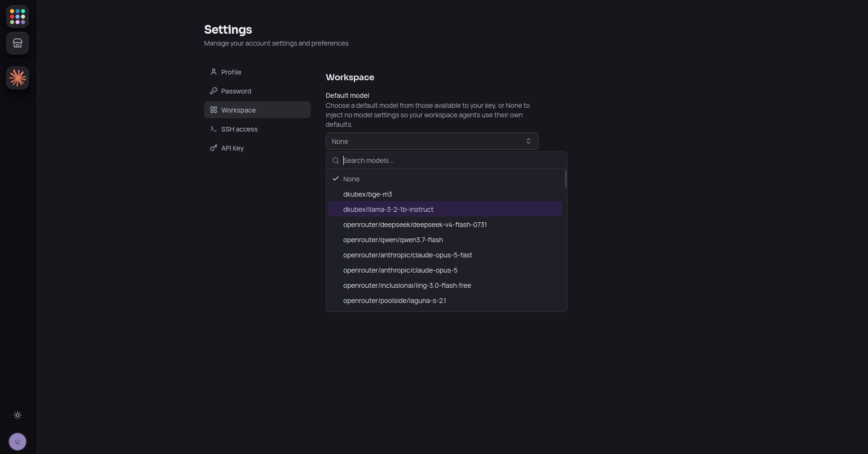Choose openrouter/inclusionai/ling-3.0-flash:free model

[445, 285]
